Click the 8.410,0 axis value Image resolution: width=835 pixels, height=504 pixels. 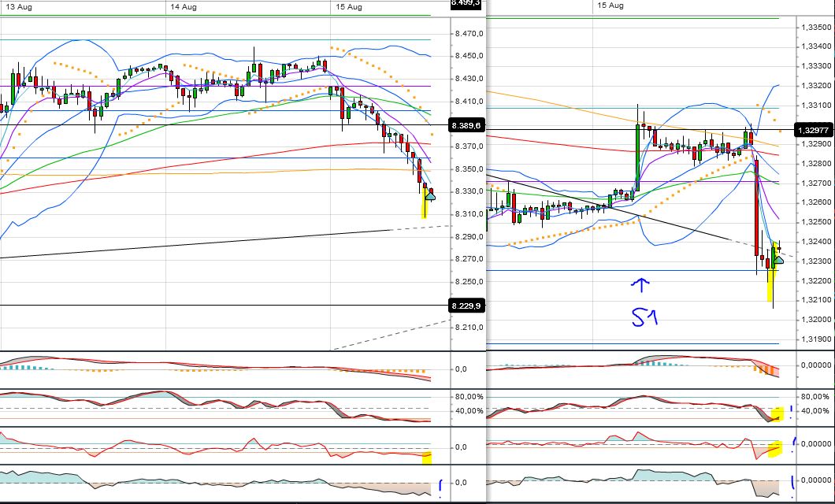469,101
